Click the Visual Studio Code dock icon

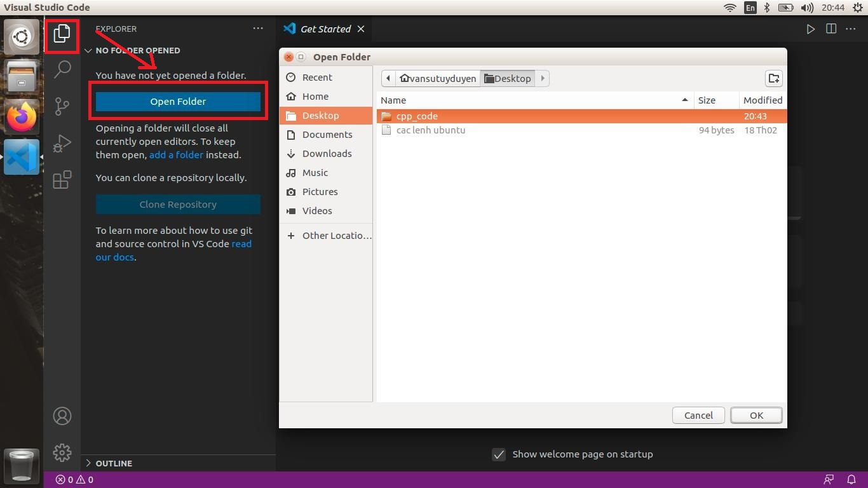[x=22, y=157]
